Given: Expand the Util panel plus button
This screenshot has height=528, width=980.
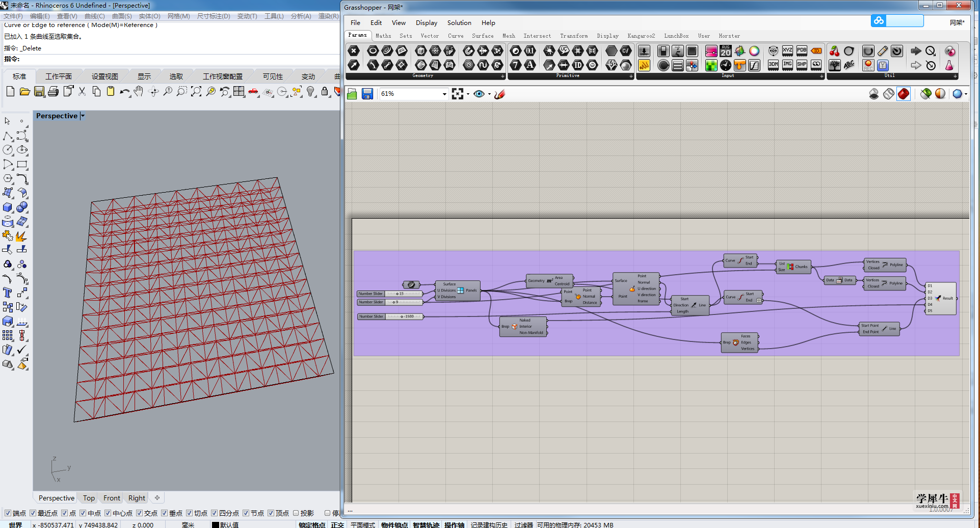Looking at the screenshot, I should coord(955,76).
